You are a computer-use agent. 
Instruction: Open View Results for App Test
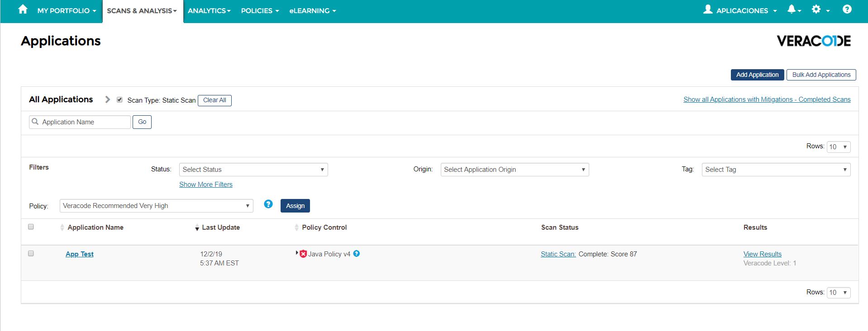pyautogui.click(x=762, y=254)
